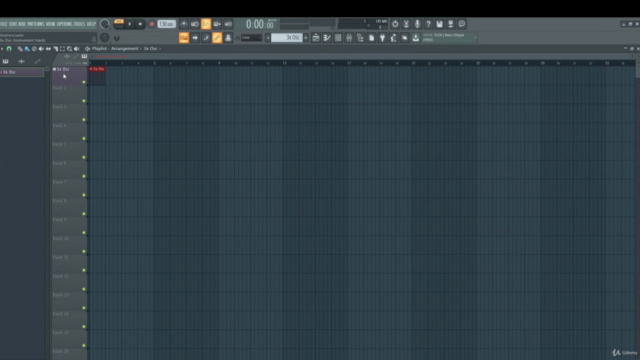Open project info speech bubble icon
The width and height of the screenshot is (640, 360).
[x=462, y=24]
